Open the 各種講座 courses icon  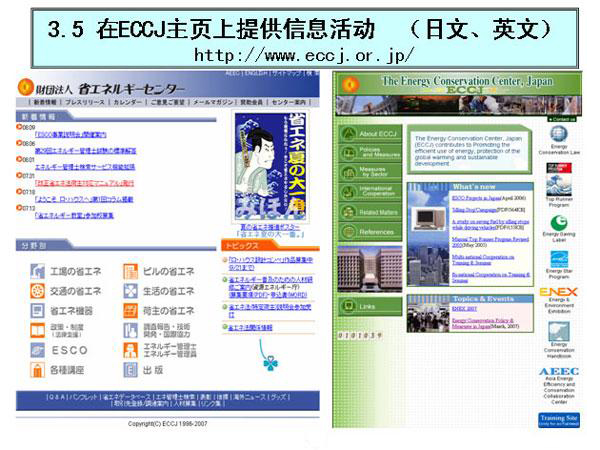38,370
